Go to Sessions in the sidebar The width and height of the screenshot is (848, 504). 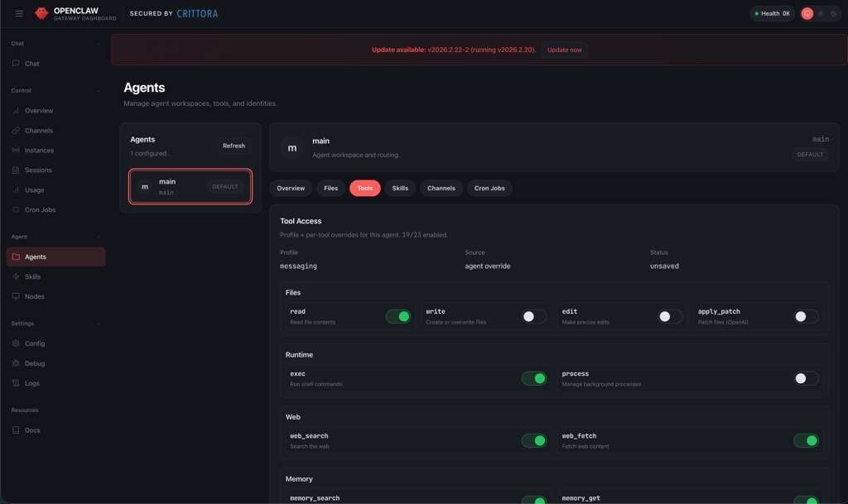tap(38, 170)
